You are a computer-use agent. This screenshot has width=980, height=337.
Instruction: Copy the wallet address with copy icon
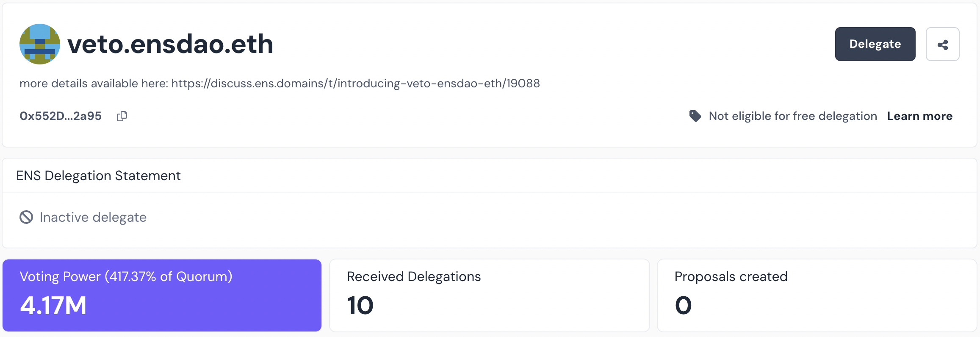pyautogui.click(x=122, y=116)
